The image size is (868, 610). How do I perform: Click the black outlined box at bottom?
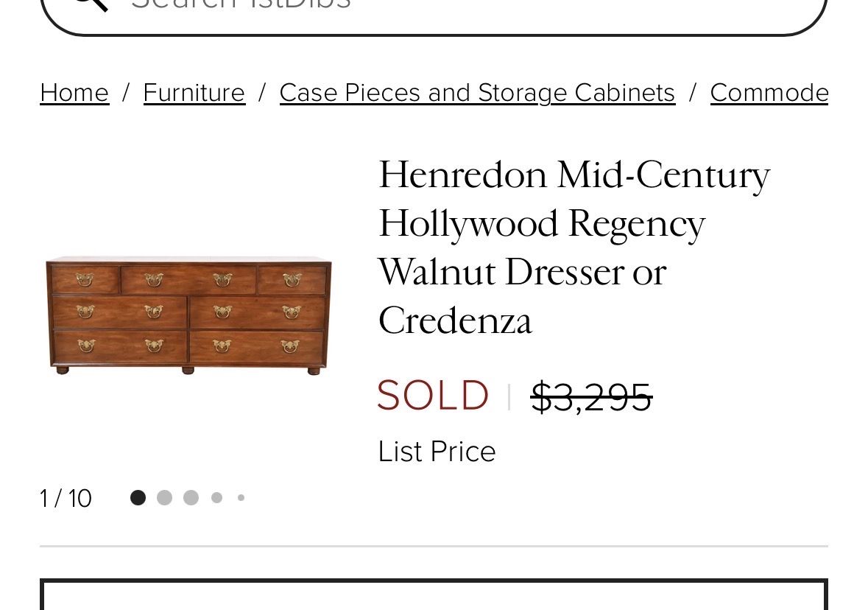(434, 595)
